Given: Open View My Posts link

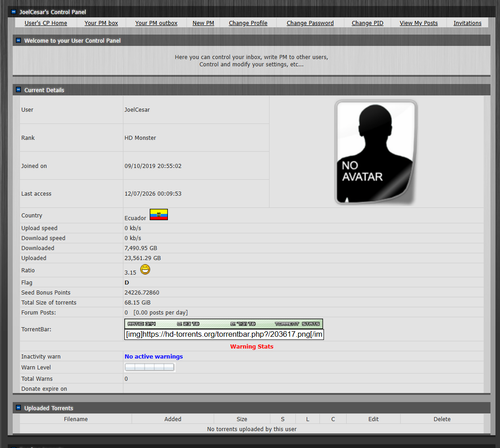Looking at the screenshot, I should click(418, 23).
